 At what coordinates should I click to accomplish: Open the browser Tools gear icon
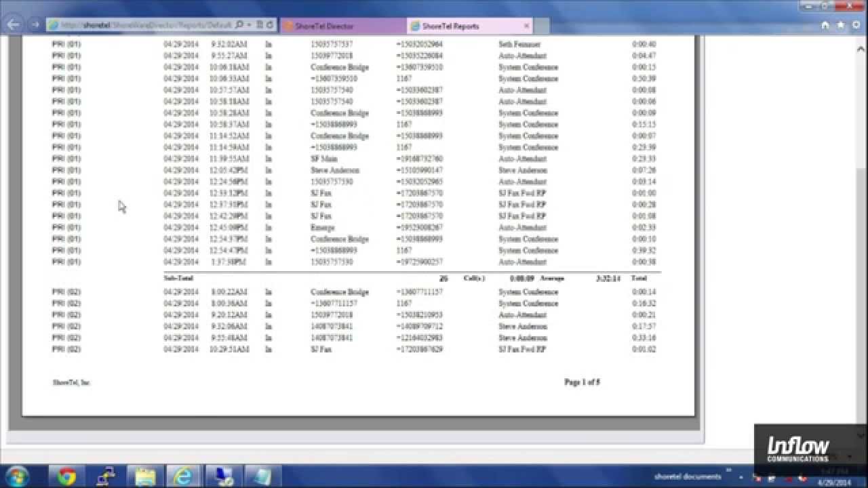click(x=856, y=25)
